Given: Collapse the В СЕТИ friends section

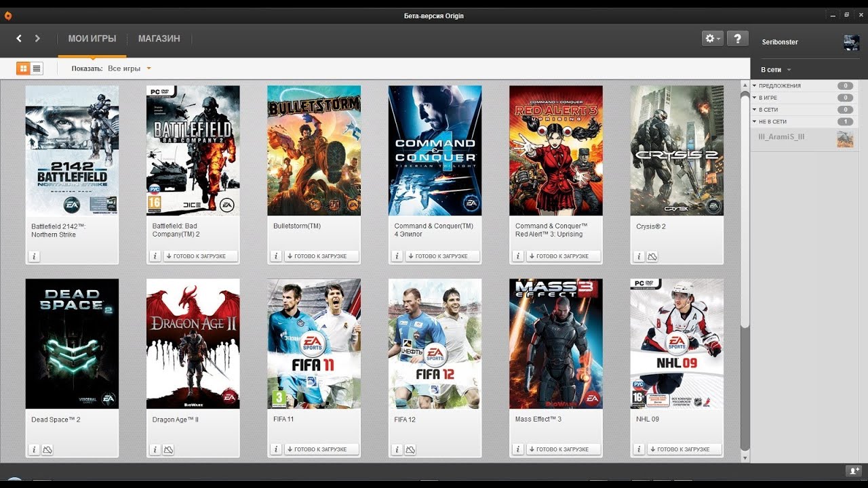Looking at the screenshot, I should (x=803, y=110).
